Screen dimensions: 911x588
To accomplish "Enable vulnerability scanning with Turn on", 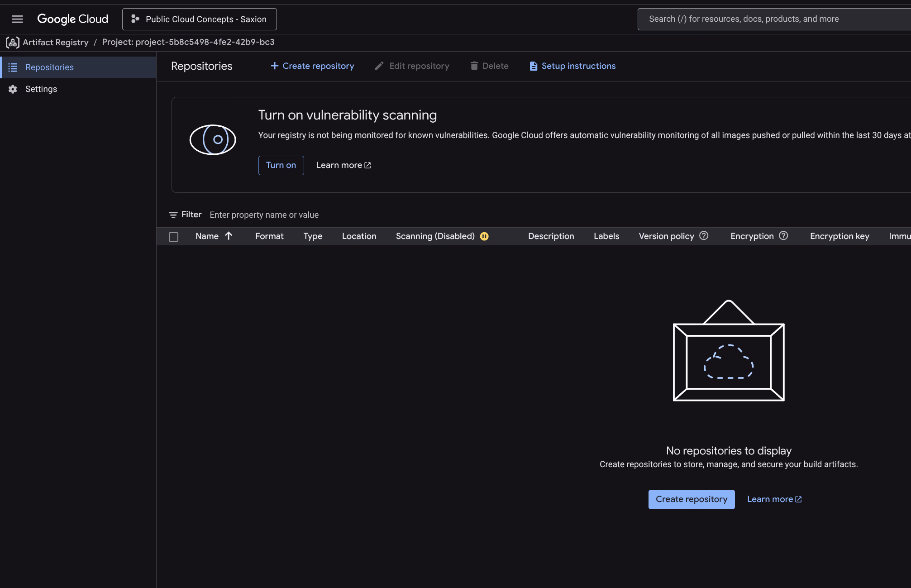I will 281,165.
